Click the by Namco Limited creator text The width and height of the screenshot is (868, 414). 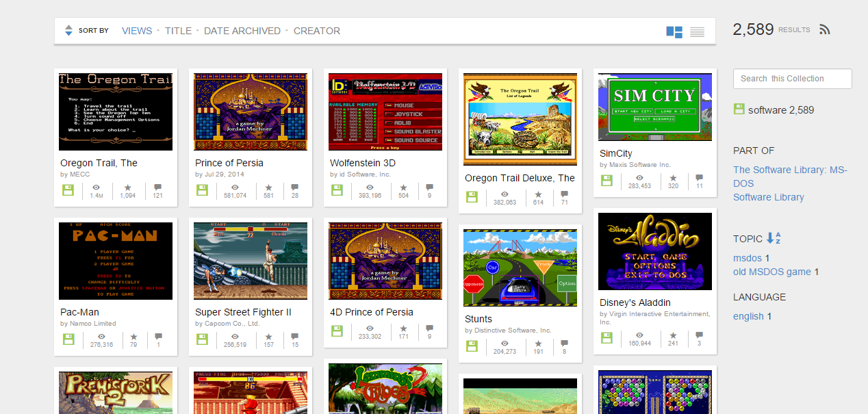88,324
